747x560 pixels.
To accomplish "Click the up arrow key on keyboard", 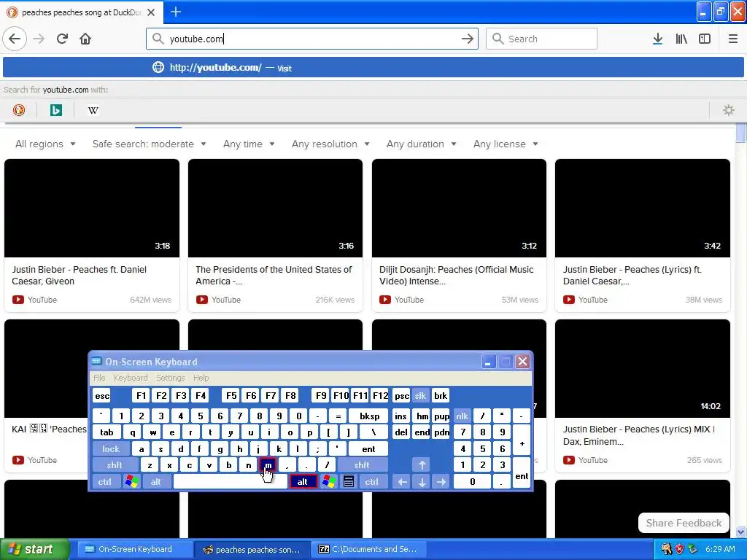I will (x=422, y=465).
